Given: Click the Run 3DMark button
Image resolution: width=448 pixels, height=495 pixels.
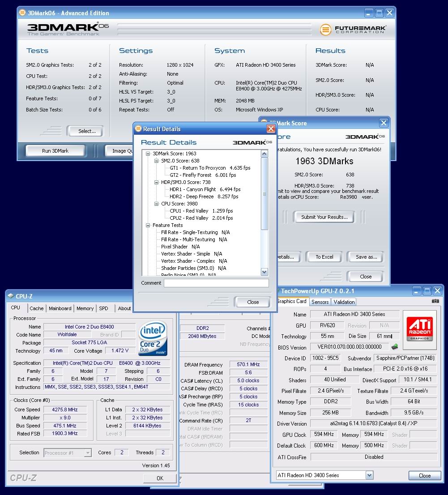Looking at the screenshot, I should tap(55, 151).
